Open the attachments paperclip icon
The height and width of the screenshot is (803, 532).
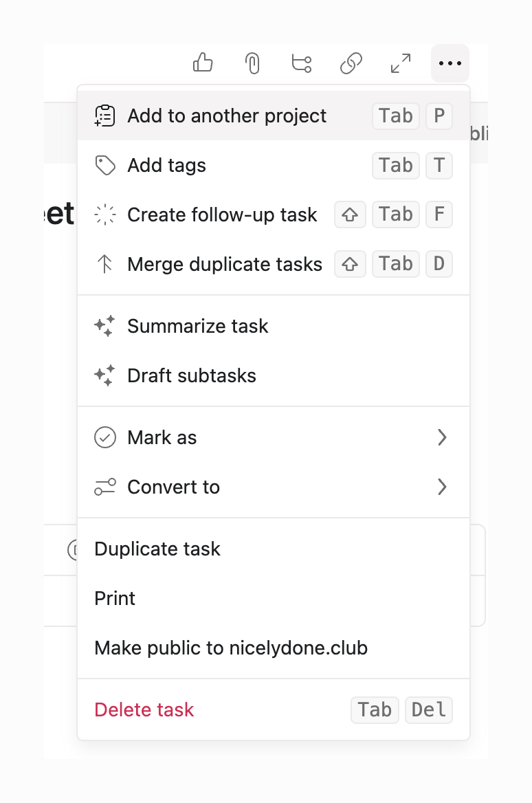pos(252,63)
